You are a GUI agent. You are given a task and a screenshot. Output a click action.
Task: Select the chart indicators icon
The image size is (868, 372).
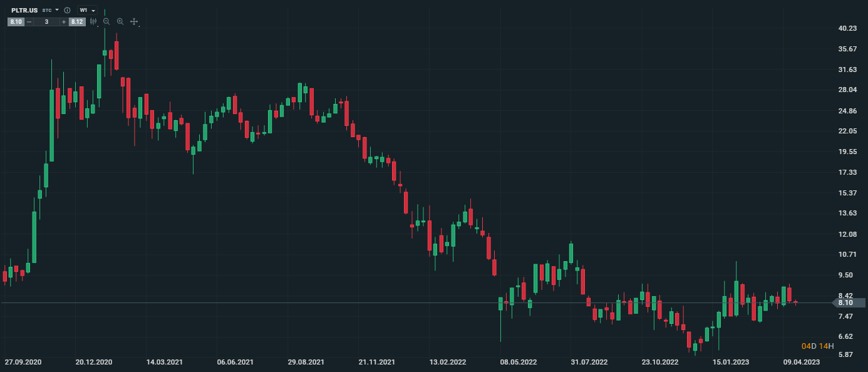93,21
